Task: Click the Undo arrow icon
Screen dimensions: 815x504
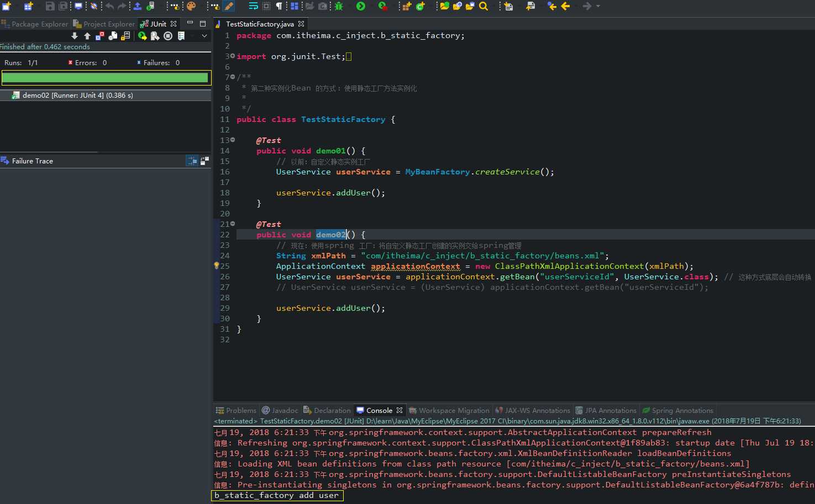Action: click(110, 6)
